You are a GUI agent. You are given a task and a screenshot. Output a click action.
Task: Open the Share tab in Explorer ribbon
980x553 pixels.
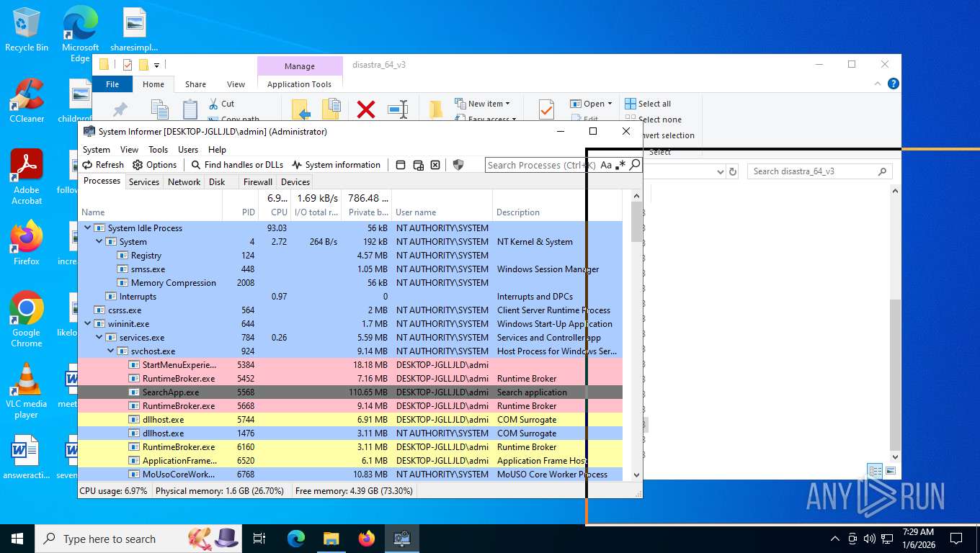click(x=195, y=84)
